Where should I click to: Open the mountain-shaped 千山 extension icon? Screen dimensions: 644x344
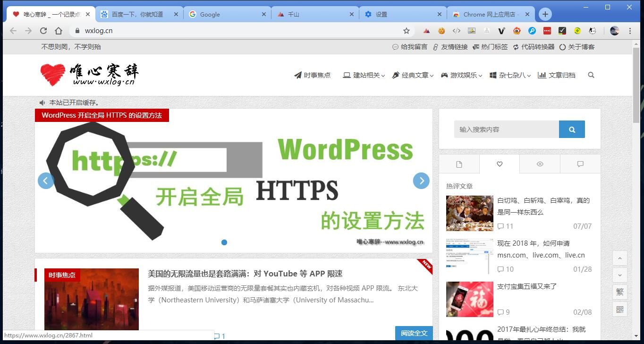pos(426,31)
